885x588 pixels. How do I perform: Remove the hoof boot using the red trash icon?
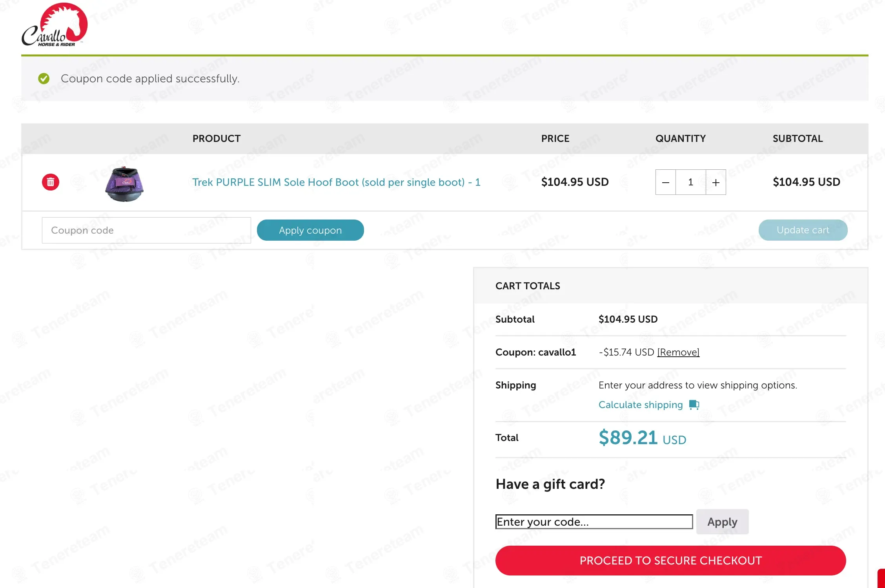point(51,182)
